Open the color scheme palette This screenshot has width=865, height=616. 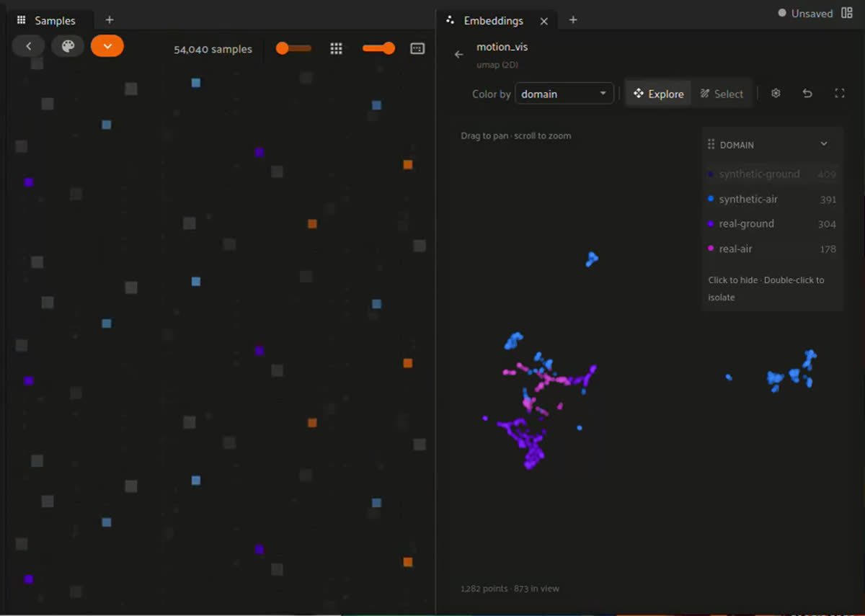coord(68,46)
